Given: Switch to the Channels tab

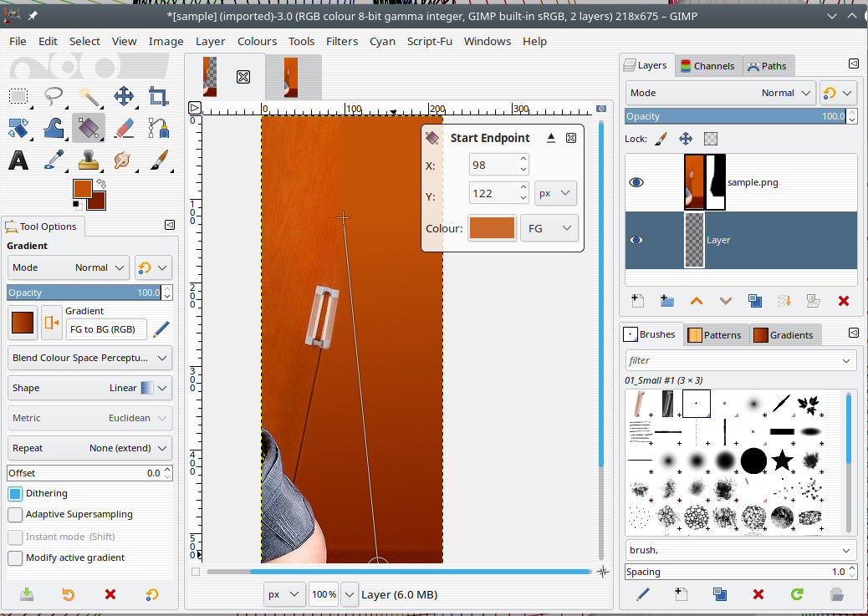Looking at the screenshot, I should pos(707,66).
